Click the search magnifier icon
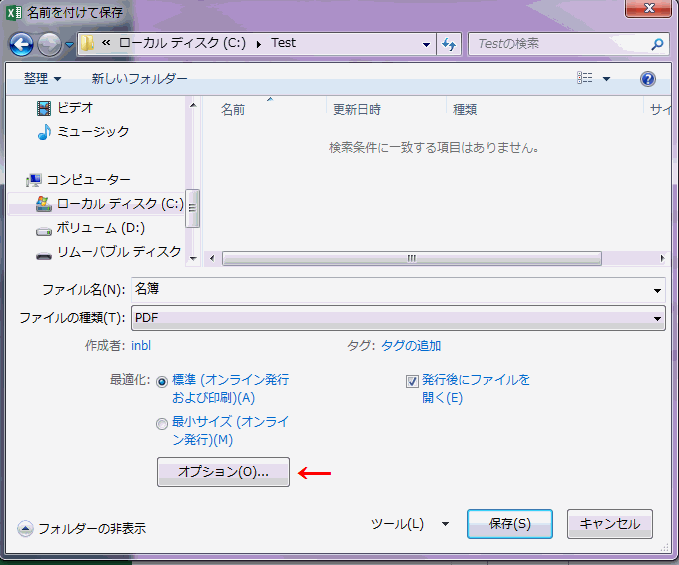The width and height of the screenshot is (679, 565). tap(657, 44)
